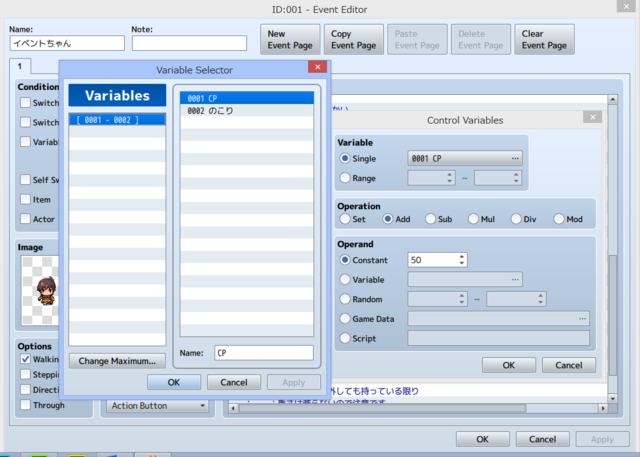Click into the Note field
Viewport: 640px width, 457px height.
[x=189, y=43]
